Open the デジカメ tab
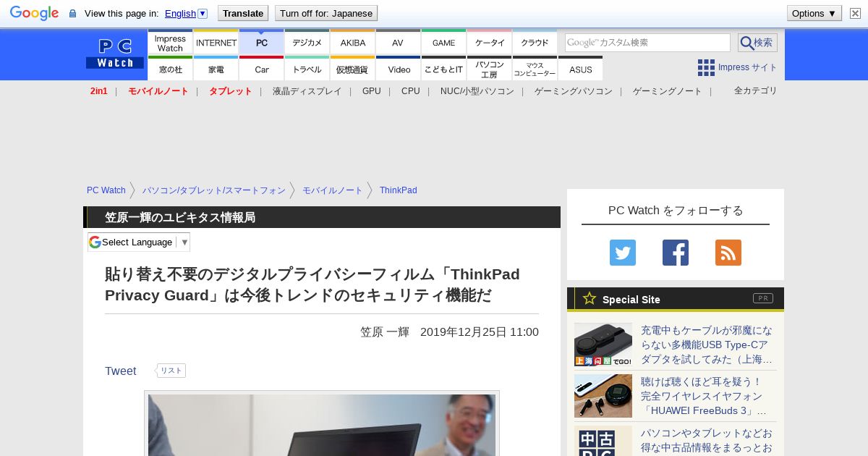This screenshot has width=868, height=456. 307,43
